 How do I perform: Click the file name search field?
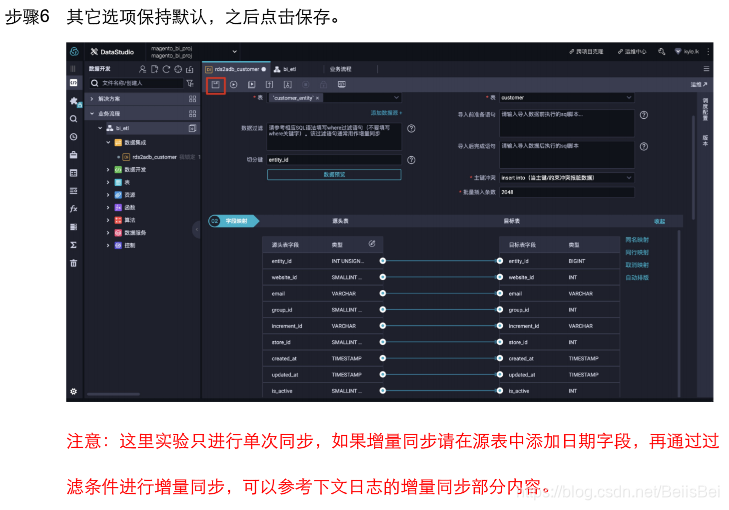(x=136, y=83)
